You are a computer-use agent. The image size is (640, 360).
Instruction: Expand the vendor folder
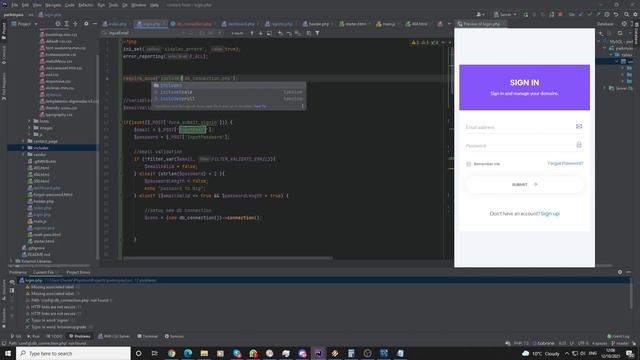(23, 155)
